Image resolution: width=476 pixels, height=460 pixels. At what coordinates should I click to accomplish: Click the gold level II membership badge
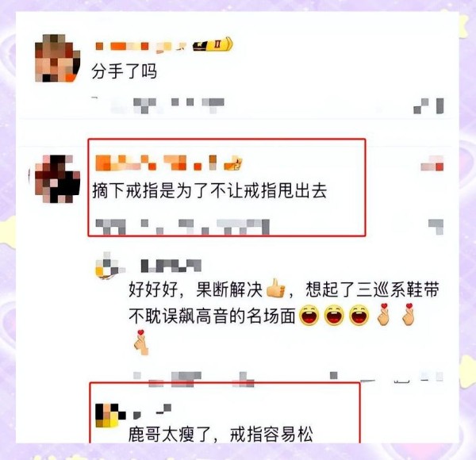[213, 44]
